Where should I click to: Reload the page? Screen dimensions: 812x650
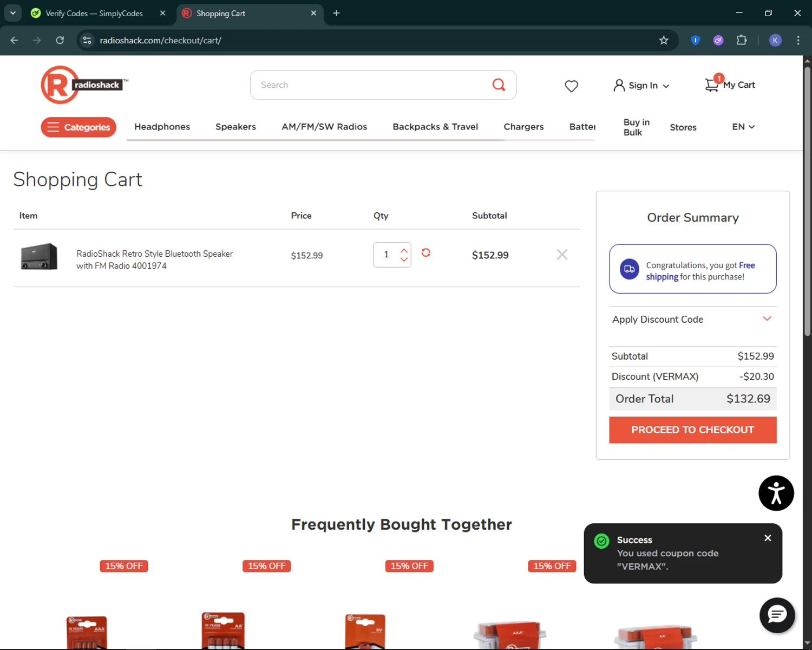pos(60,40)
